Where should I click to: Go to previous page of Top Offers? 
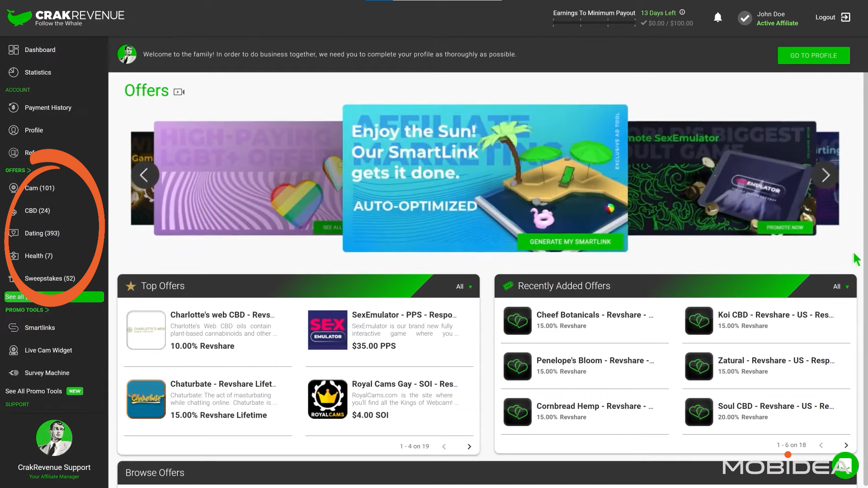[x=444, y=446]
